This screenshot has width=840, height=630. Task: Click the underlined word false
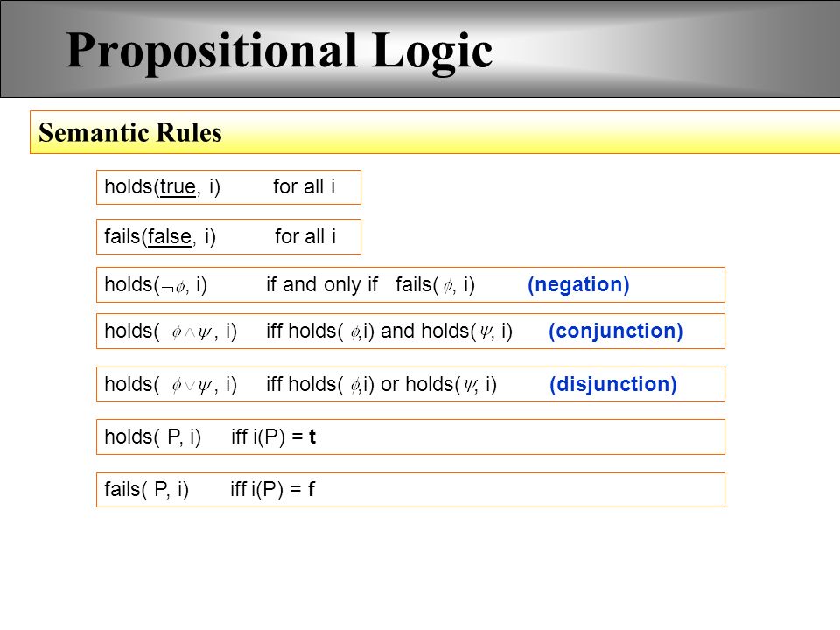170,236
